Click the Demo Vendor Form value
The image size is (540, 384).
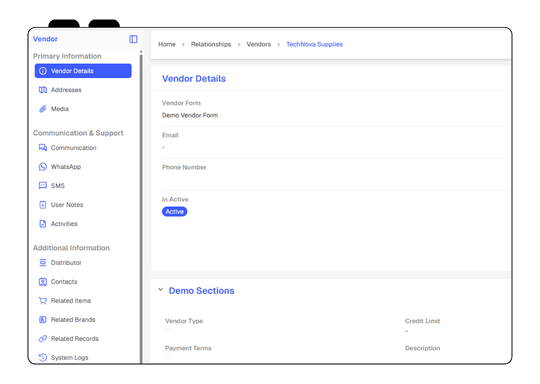[x=190, y=115]
